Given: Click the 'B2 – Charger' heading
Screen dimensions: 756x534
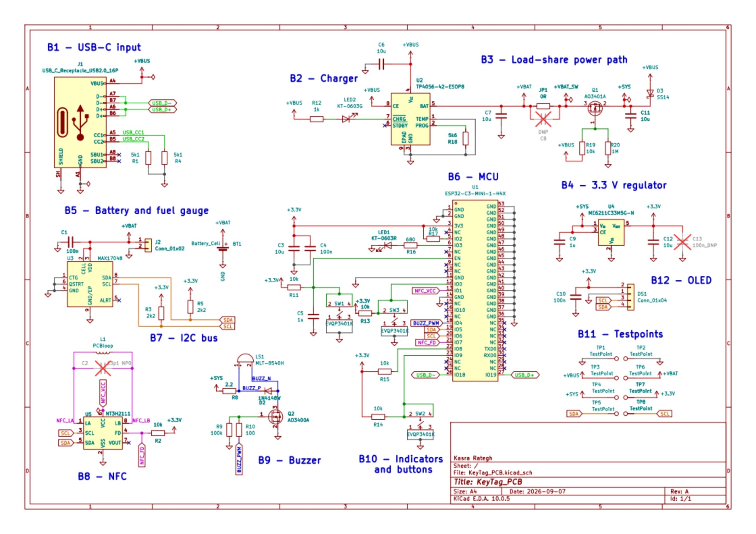Looking at the screenshot, I should click(324, 79).
